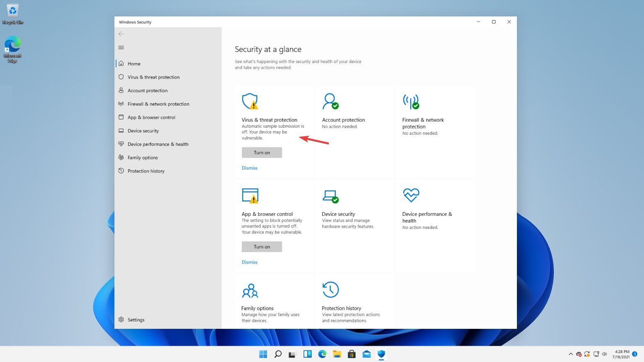Click the Virus & threat protection shield tile icon
This screenshot has height=362, width=644.
[250, 101]
